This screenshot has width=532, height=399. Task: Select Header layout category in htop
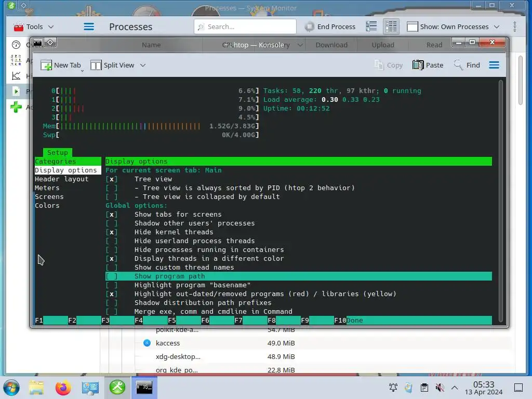[x=61, y=179]
